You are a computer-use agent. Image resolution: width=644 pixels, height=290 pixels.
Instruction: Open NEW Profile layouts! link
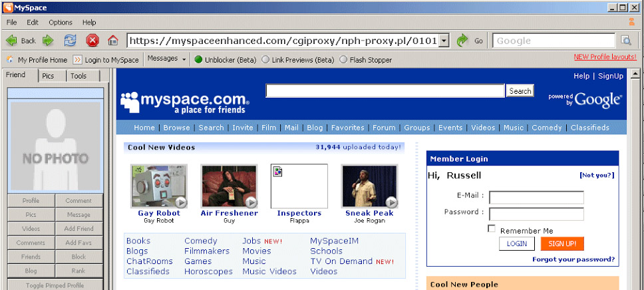coord(605,57)
